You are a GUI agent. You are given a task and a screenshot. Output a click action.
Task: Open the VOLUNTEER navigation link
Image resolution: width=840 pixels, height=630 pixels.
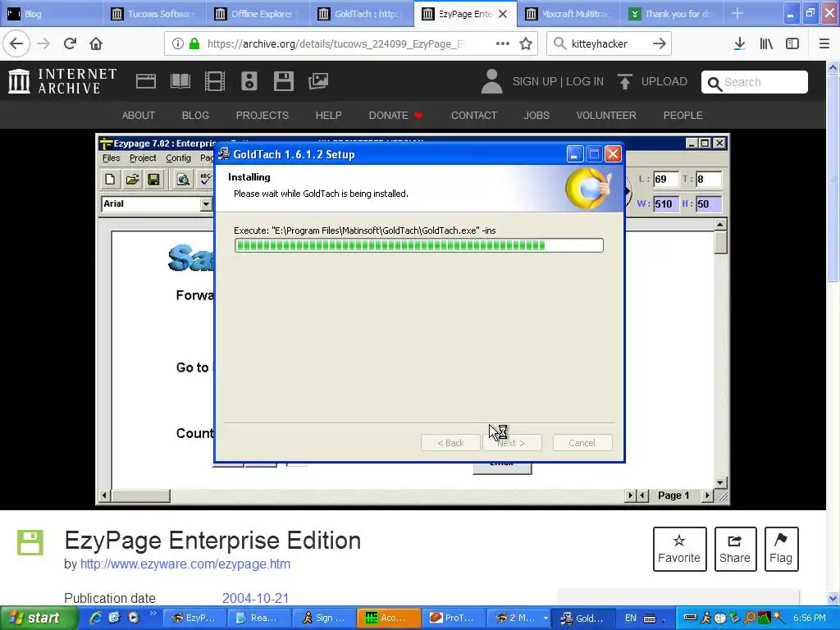click(x=606, y=115)
